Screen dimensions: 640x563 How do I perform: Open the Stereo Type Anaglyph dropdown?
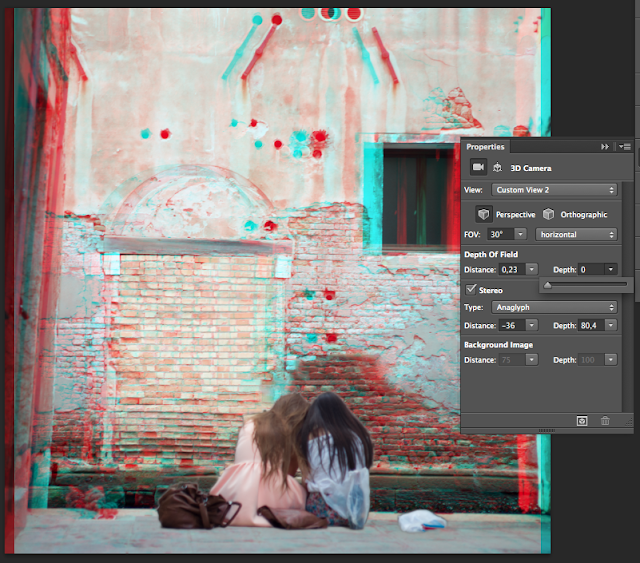(x=554, y=307)
